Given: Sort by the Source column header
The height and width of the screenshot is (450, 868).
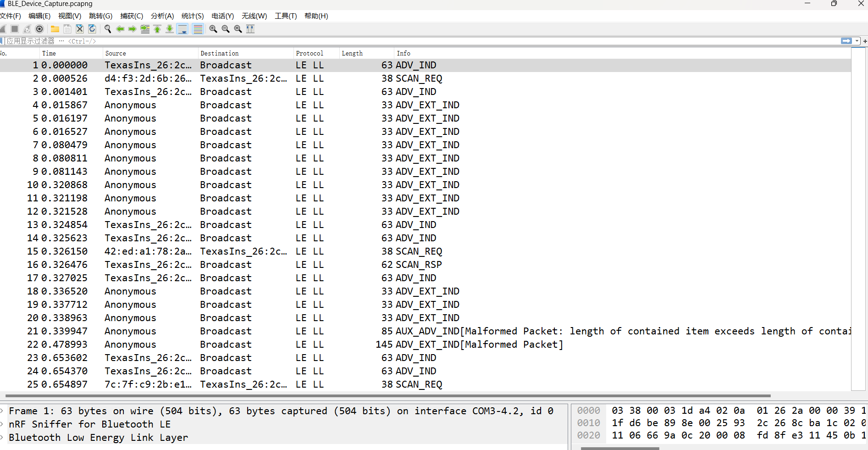Looking at the screenshot, I should point(150,53).
